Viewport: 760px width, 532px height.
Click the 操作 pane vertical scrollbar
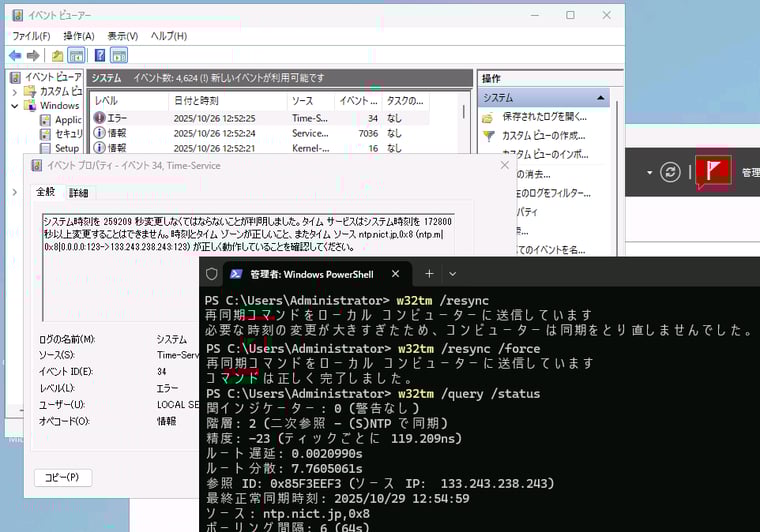617,177
